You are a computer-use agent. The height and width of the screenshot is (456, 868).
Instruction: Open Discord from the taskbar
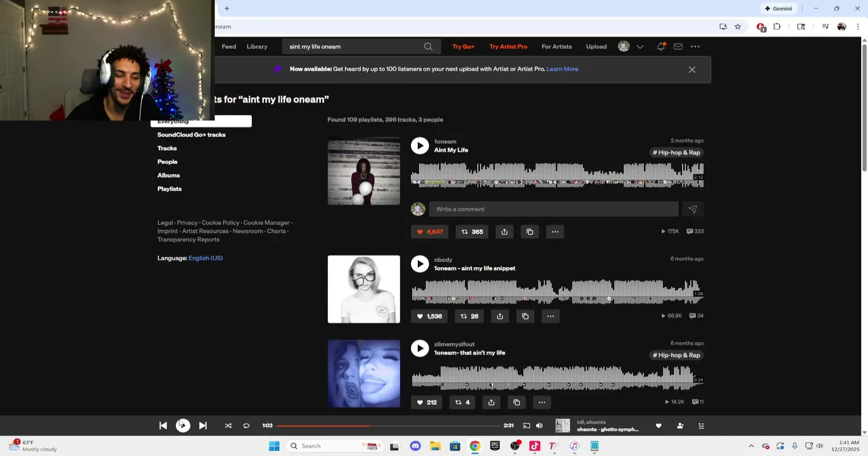415,446
